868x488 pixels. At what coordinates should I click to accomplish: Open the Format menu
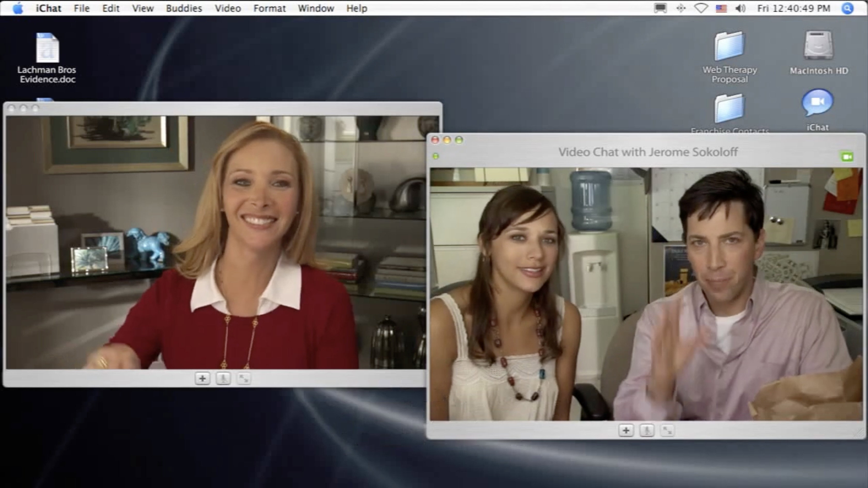coord(269,8)
